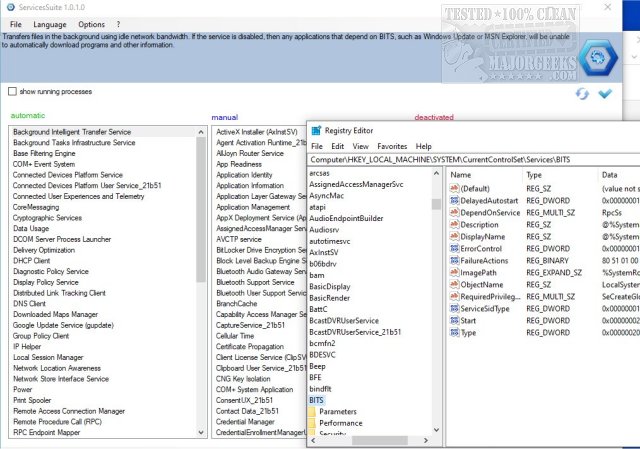The width and height of the screenshot is (640, 449).
Task: Select DNS Client service
Action: [x=29, y=304]
